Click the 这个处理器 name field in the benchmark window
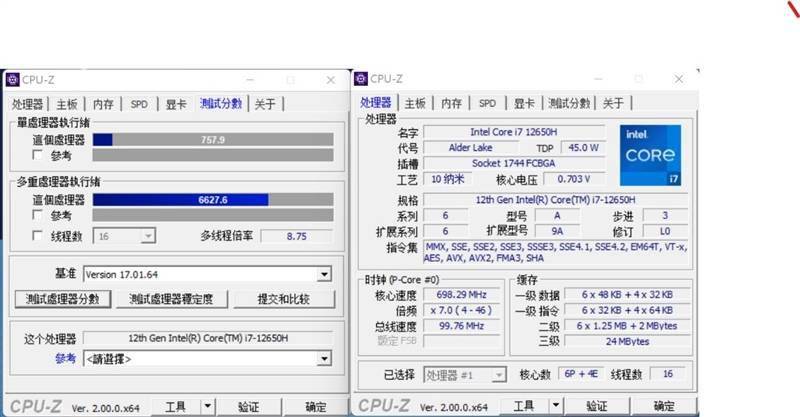The width and height of the screenshot is (800, 417). click(208, 338)
